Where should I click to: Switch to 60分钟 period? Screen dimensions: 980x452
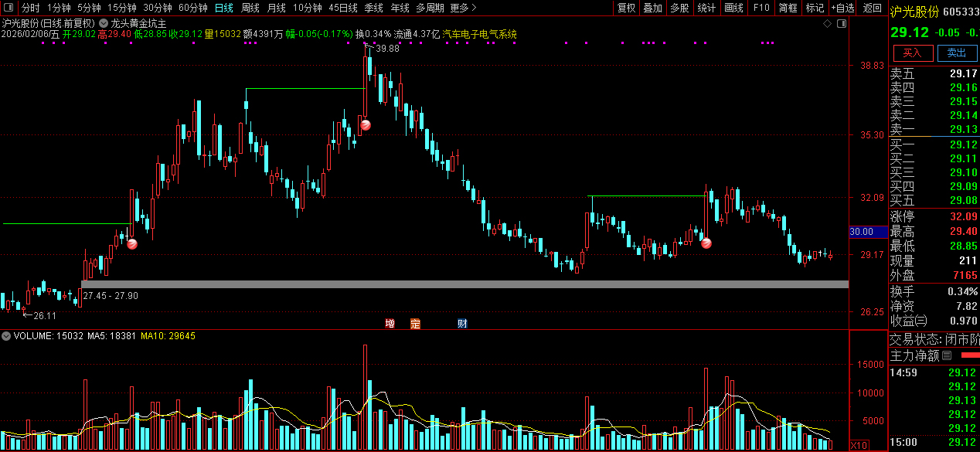pyautogui.click(x=192, y=8)
